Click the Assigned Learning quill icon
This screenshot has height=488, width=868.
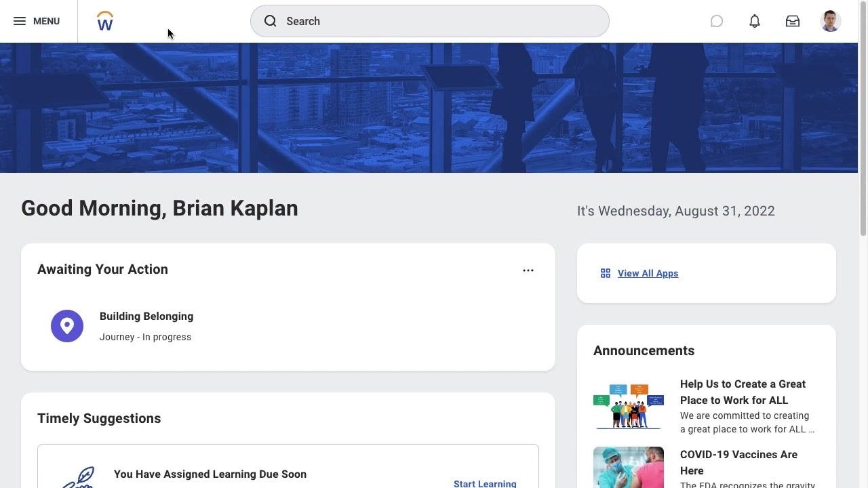coord(78,477)
